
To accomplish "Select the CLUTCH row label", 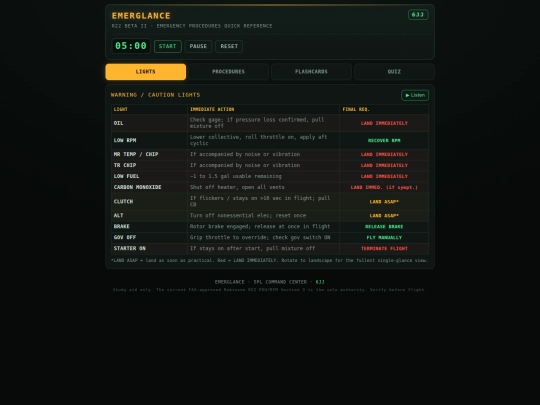I will point(123,201).
